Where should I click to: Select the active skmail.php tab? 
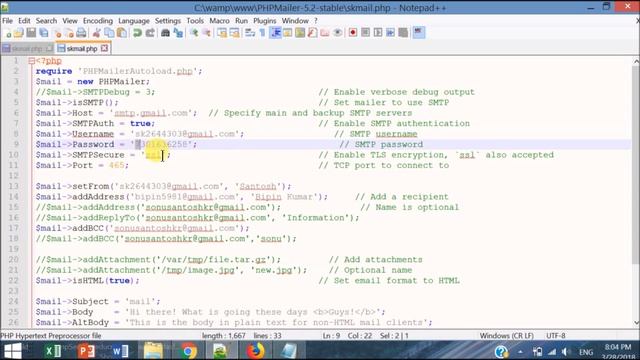[82, 49]
